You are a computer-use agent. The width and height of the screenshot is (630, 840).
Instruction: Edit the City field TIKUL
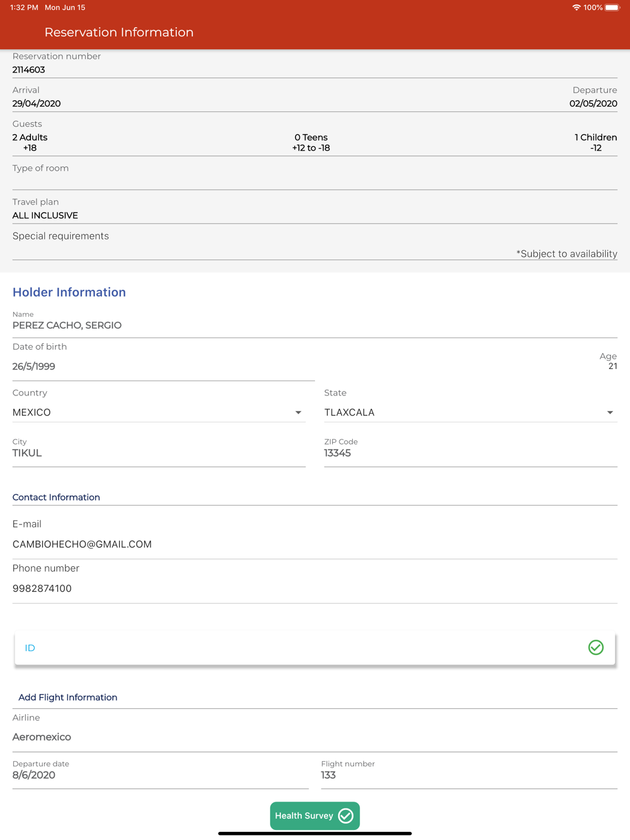click(159, 453)
